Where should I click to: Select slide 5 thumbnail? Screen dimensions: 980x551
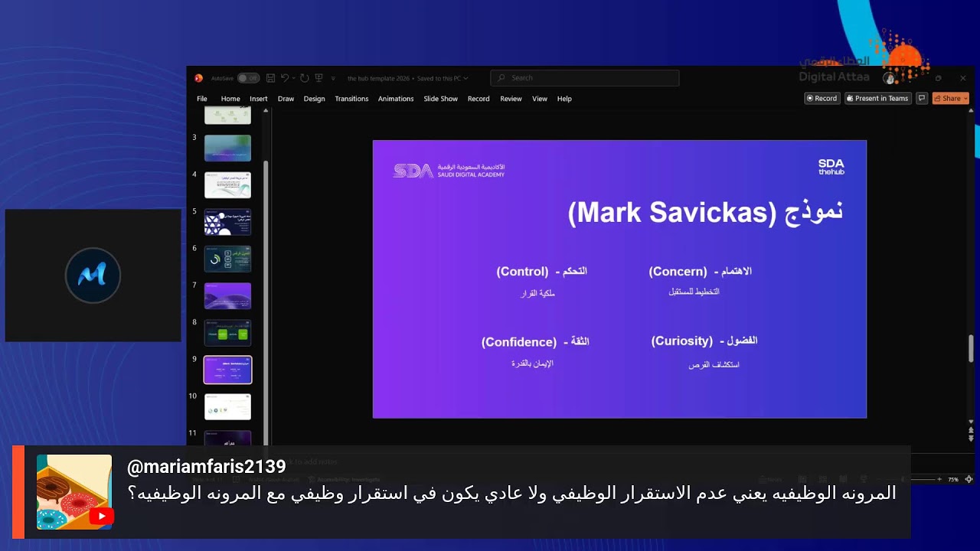coord(227,222)
